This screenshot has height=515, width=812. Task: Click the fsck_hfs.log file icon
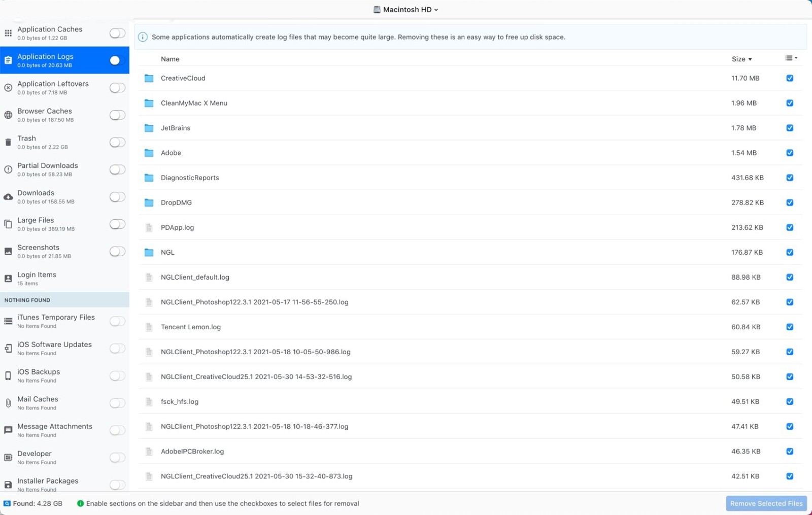pyautogui.click(x=149, y=401)
